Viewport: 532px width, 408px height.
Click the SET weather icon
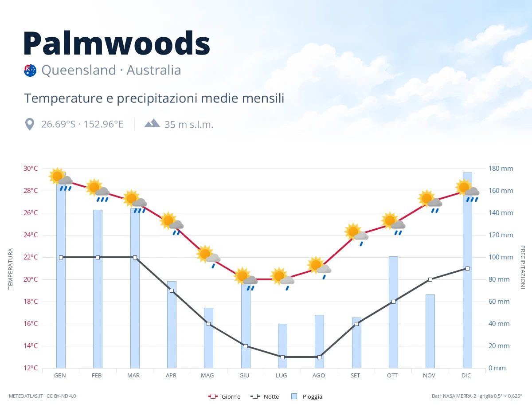(356, 235)
